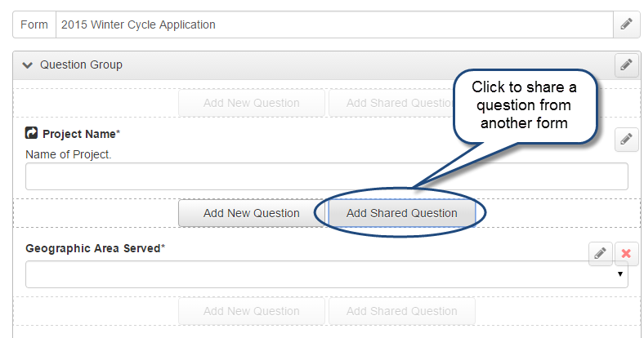Click the pencil icon for the Project Name question
The height and width of the screenshot is (338, 644).
[x=626, y=140]
